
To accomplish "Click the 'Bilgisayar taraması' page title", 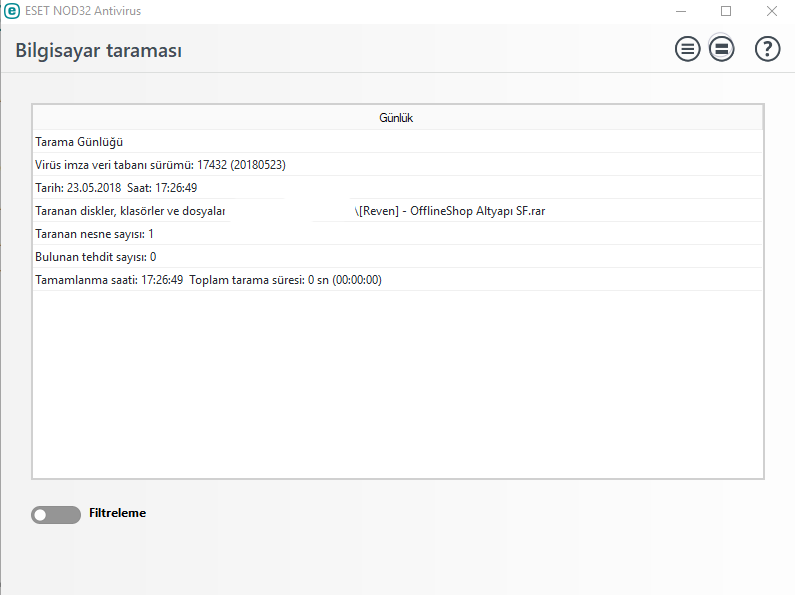I will pos(98,51).
